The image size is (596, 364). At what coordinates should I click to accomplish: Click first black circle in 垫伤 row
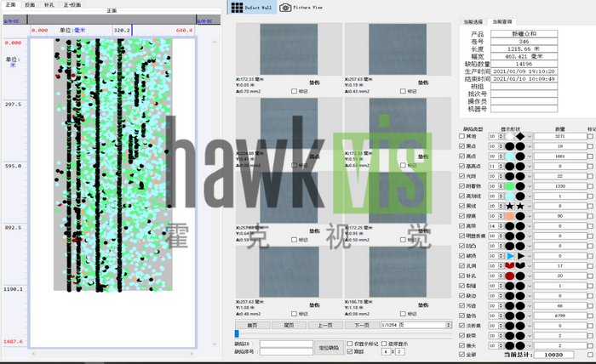[x=510, y=316]
